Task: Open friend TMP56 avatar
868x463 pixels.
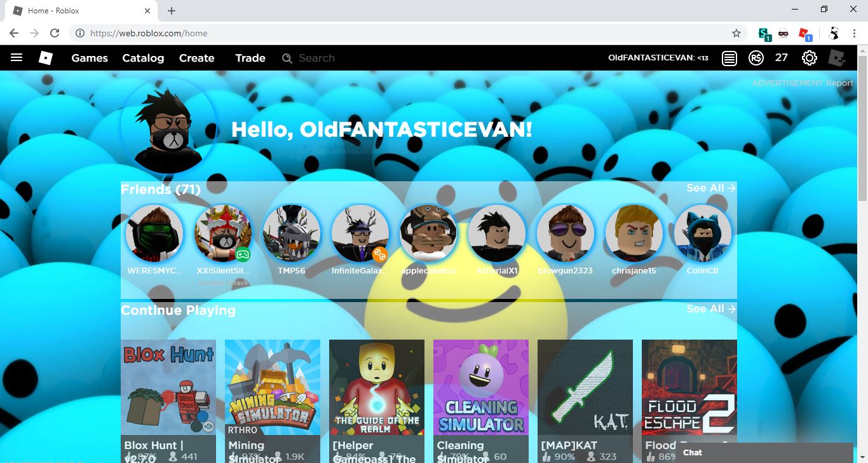Action: point(292,233)
